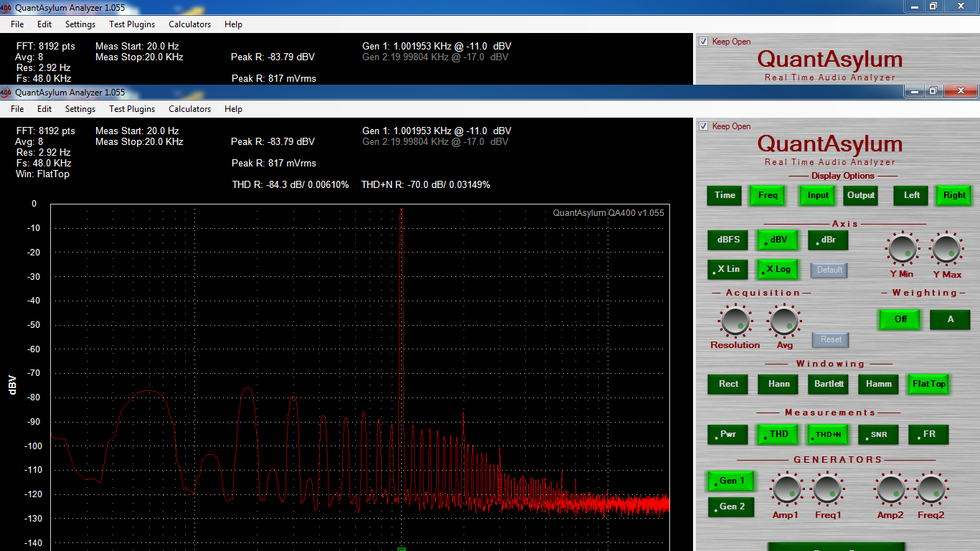Viewport: 980px width, 551px height.
Task: Click the 'THD+N R: -70.0 dB/ 0.03149%' readout
Action: point(426,184)
